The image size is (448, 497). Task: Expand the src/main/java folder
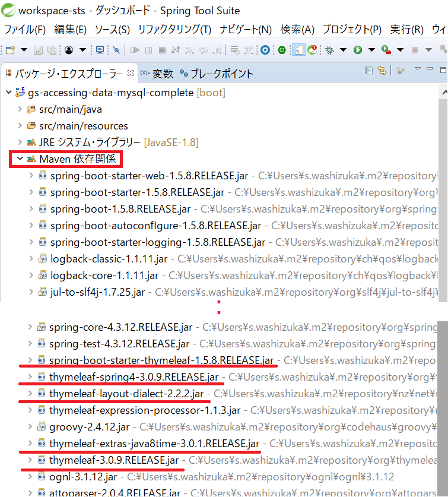click(x=20, y=109)
